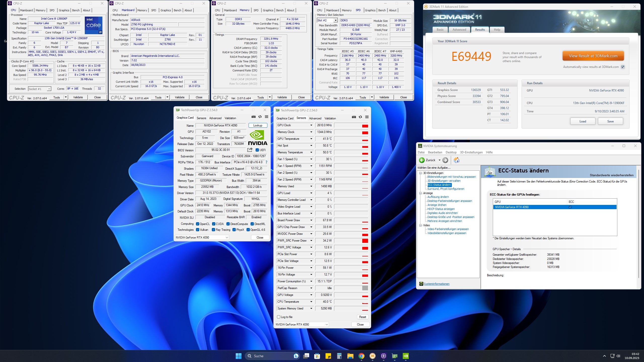Open Windows Start menu
This screenshot has width=644, height=362.
[x=238, y=356]
